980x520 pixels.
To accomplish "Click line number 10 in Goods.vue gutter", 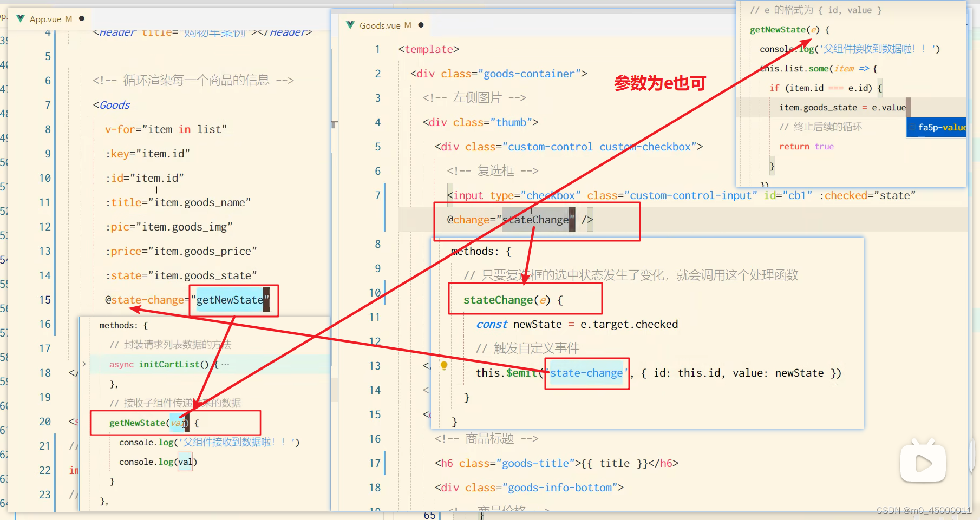I will (375, 292).
